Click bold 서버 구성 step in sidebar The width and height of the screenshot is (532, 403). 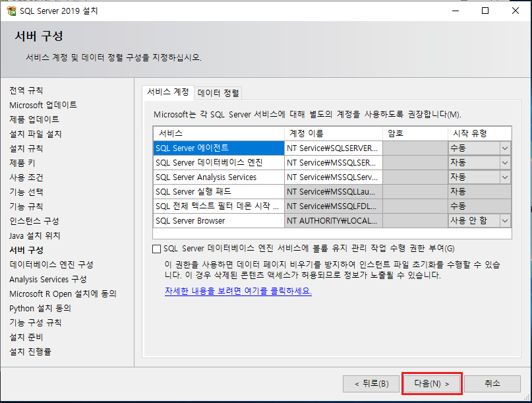(x=26, y=250)
